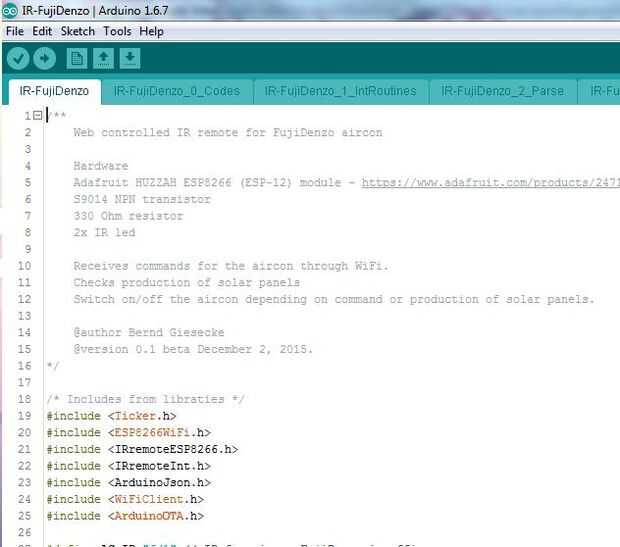Click the "@version 0.1 beta December 2, 2015." line
Image resolution: width=620 pixels, height=547 pixels.
pyautogui.click(x=193, y=349)
